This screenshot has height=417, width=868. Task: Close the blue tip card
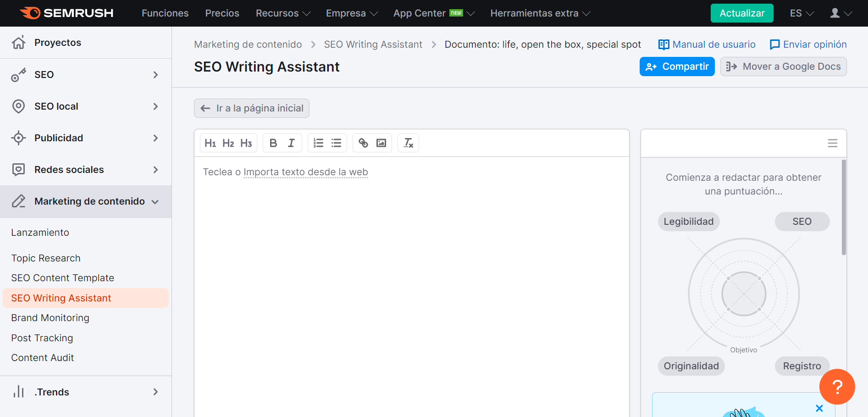coord(819,408)
